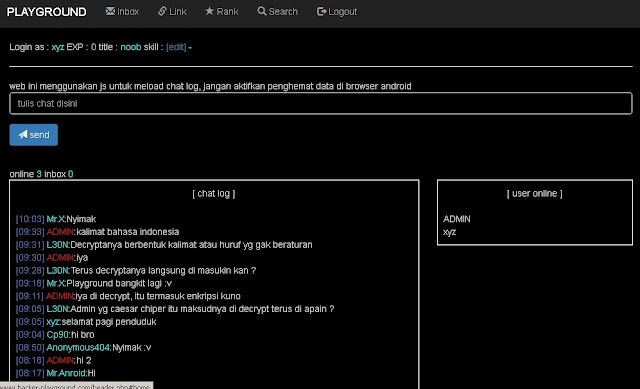Click the [ chat log ] heading

[214, 193]
